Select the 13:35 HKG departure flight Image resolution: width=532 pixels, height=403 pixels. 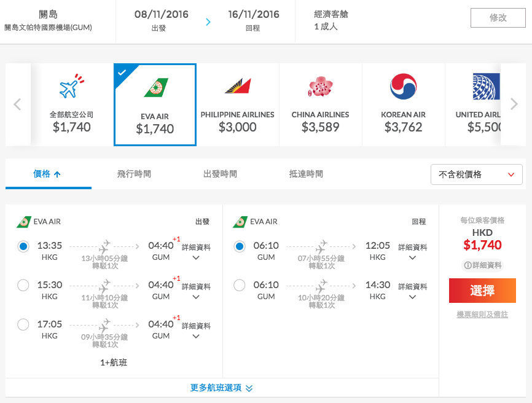[x=23, y=246]
